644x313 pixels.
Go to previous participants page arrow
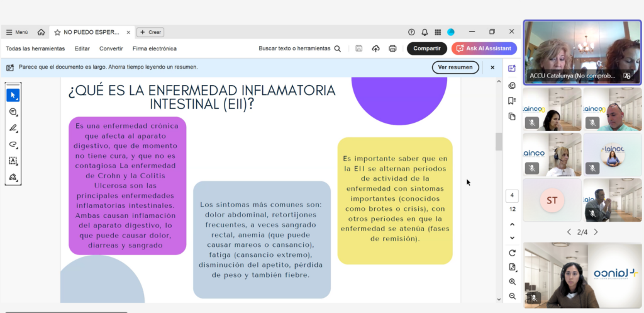pyautogui.click(x=569, y=232)
